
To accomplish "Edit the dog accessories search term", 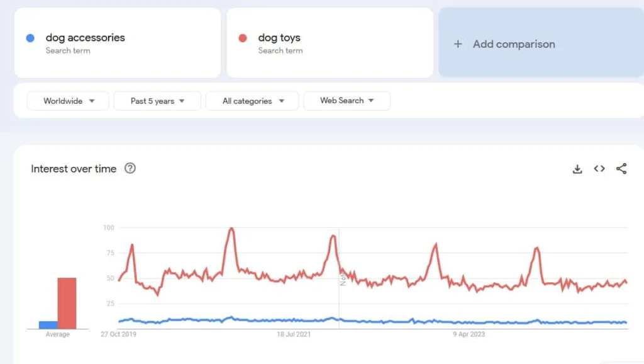I will [85, 38].
